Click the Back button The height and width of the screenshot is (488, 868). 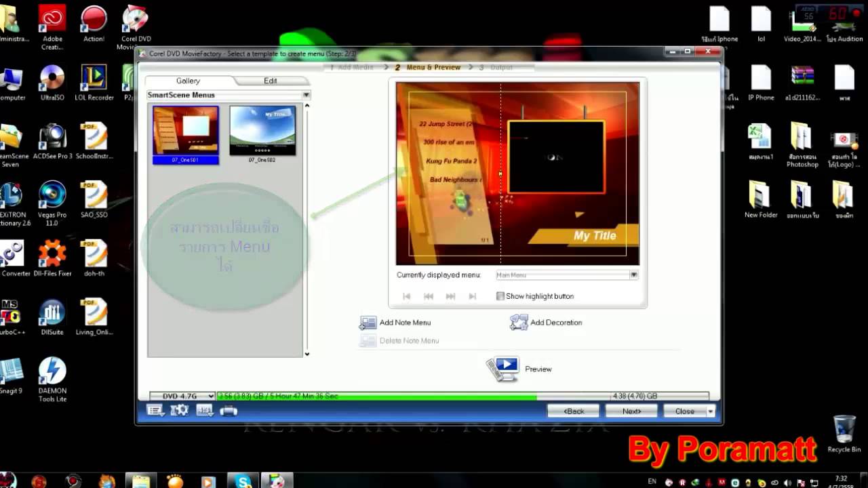pos(574,411)
